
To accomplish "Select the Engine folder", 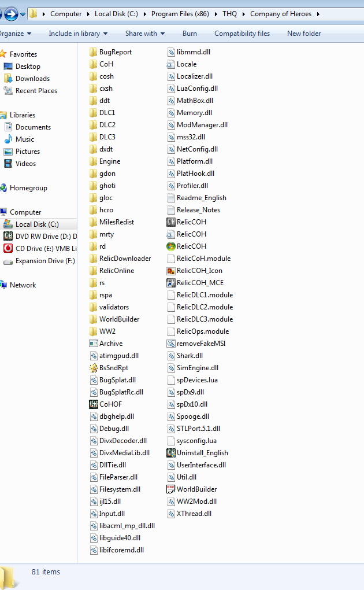I will 110,161.
